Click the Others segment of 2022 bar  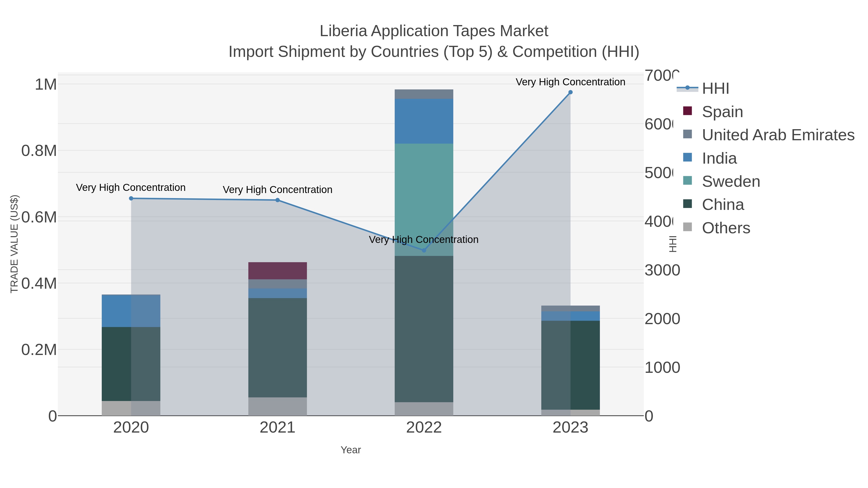point(424,409)
